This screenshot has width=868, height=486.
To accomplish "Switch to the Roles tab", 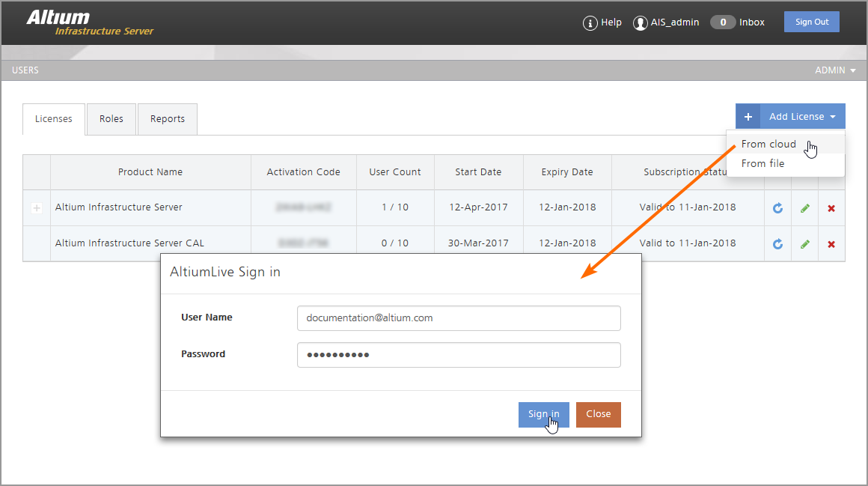I will (x=111, y=119).
